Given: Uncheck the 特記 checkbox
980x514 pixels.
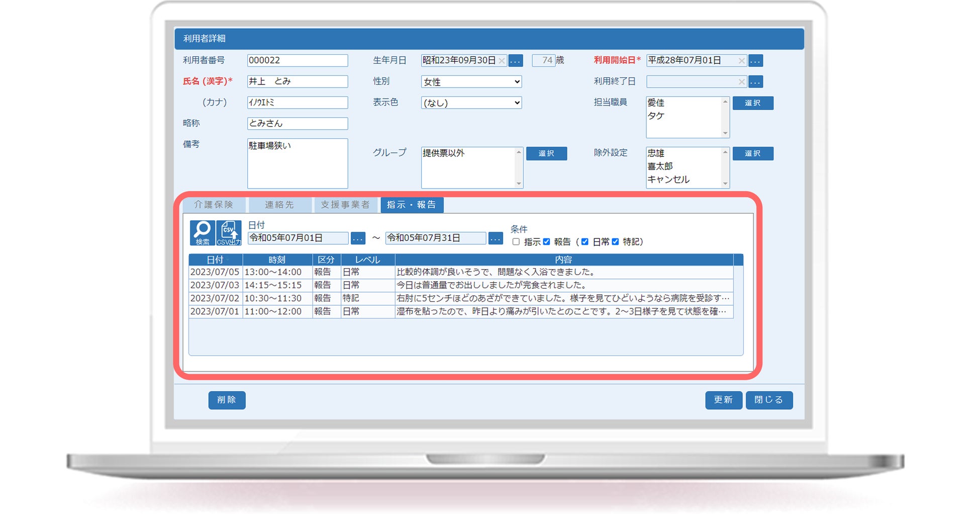Looking at the screenshot, I should pyautogui.click(x=615, y=242).
